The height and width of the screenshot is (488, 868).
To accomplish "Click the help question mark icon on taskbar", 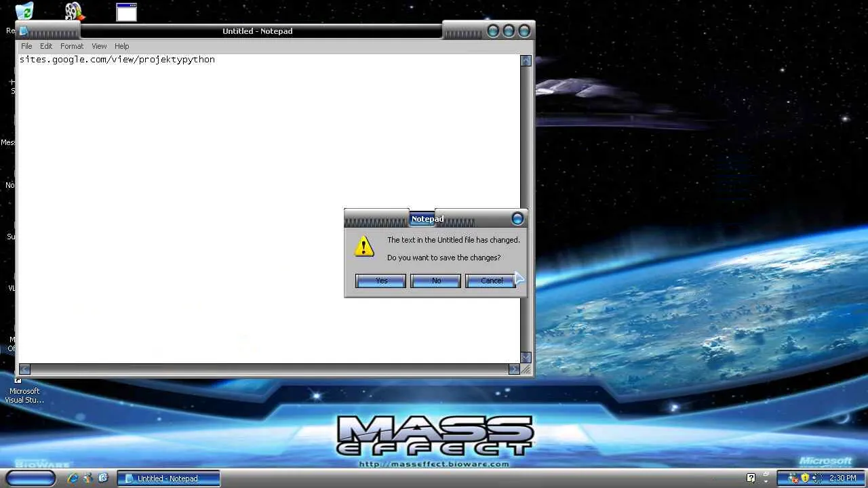I will pos(751,479).
